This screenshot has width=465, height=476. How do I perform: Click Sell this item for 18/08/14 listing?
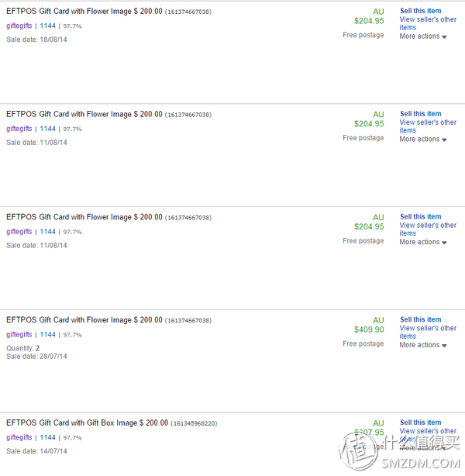click(420, 11)
